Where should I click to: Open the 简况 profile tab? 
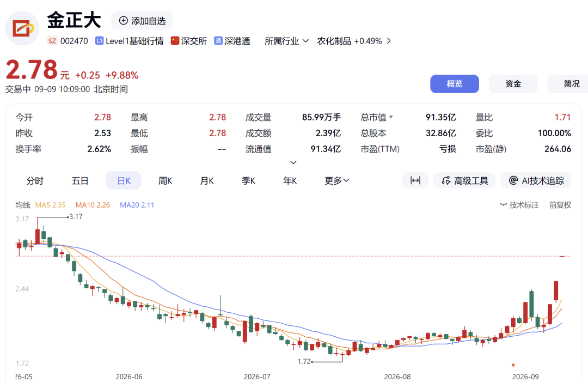(568, 84)
